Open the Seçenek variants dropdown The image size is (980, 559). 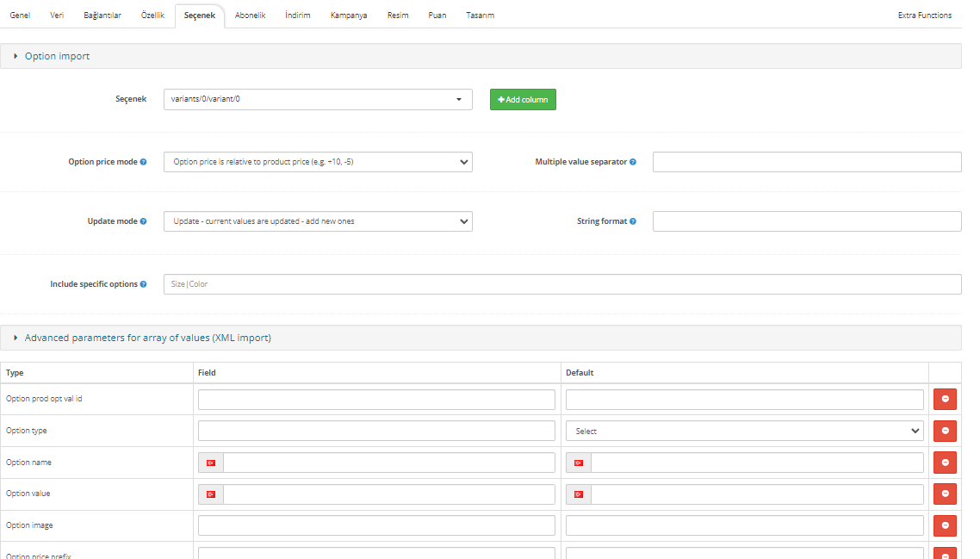[x=318, y=99]
